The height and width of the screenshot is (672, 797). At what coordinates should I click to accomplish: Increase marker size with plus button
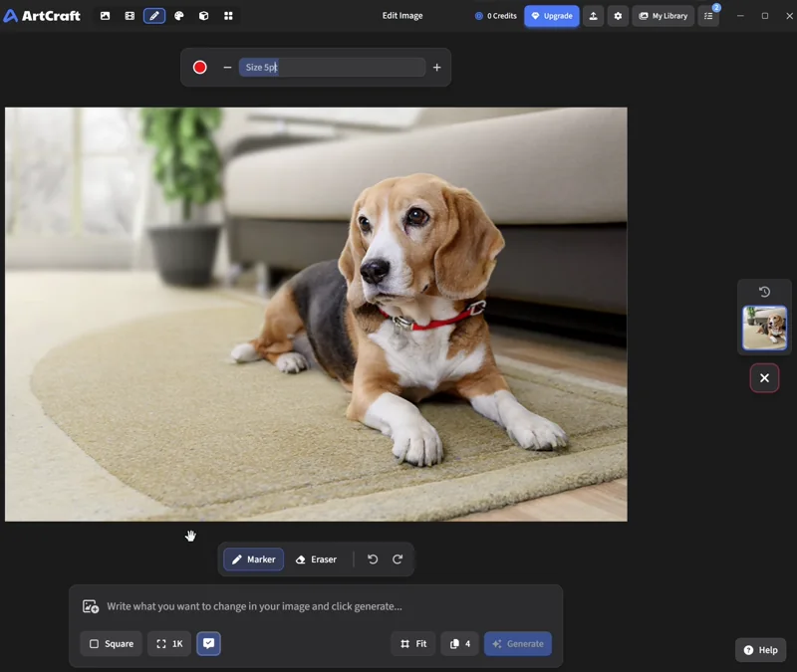pos(436,67)
